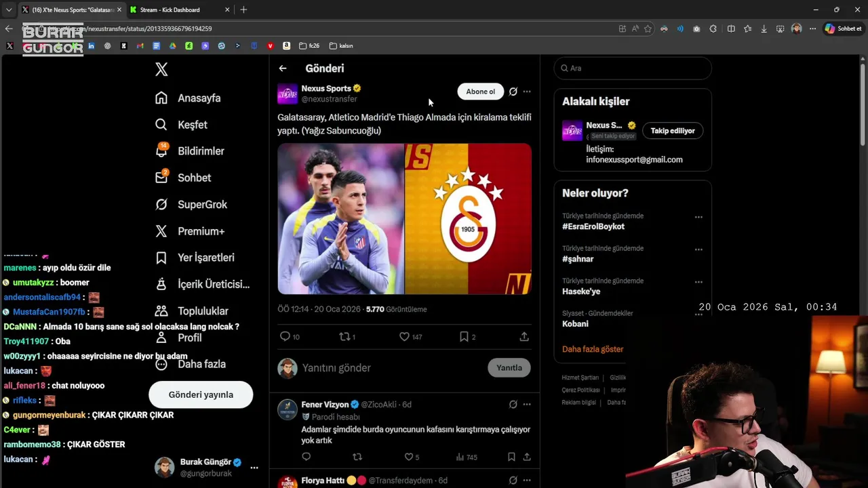
Task: Bookmark the Fener Vizyon reply
Action: pyautogui.click(x=511, y=457)
